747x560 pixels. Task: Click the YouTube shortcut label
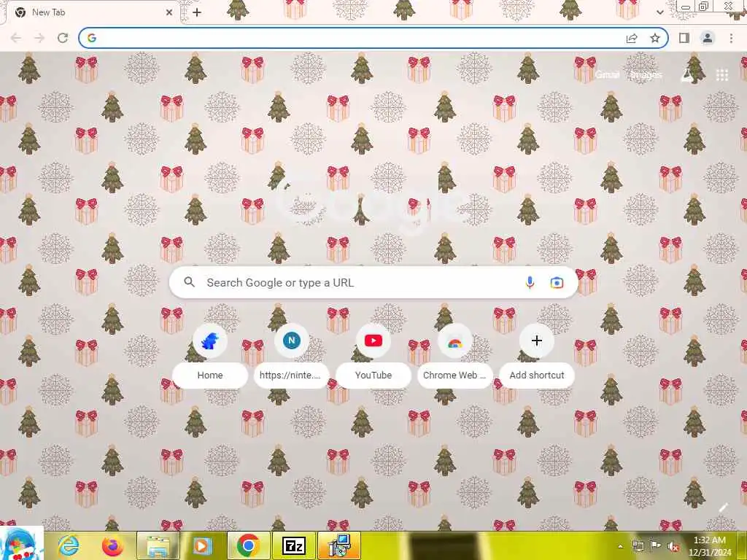[x=373, y=376]
